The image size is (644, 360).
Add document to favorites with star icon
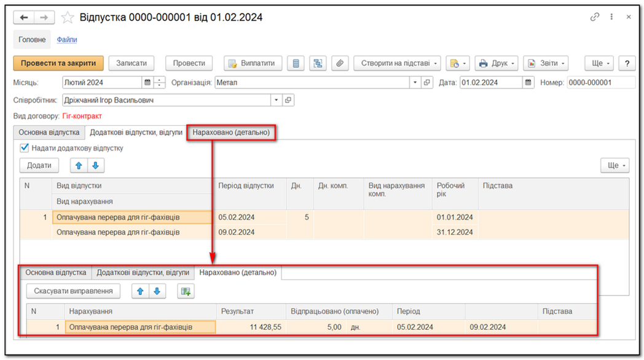pos(67,18)
